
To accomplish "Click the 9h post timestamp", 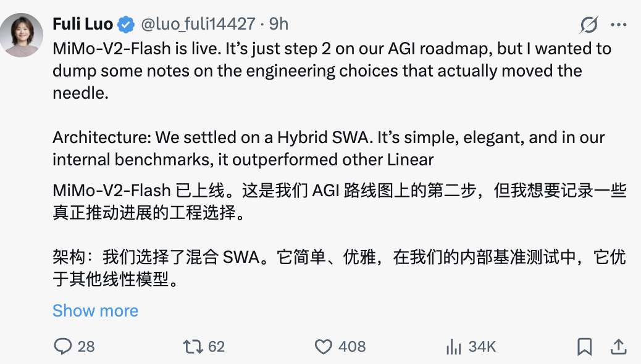I will (279, 24).
